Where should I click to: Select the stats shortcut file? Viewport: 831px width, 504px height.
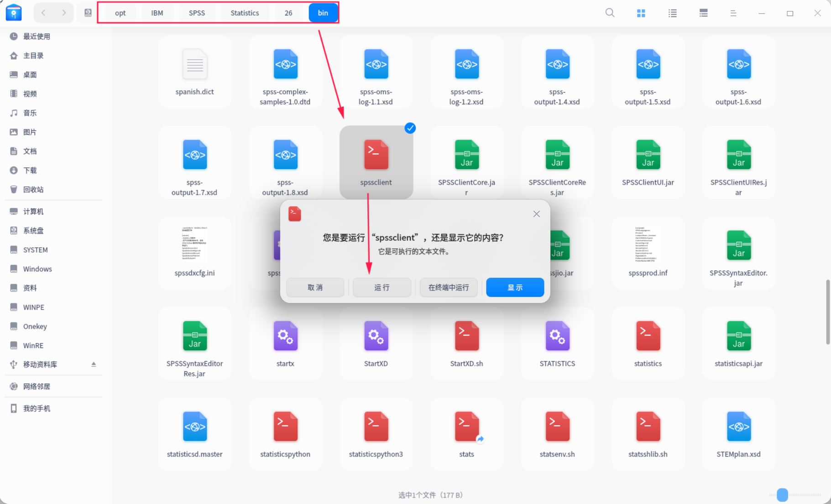[466, 434]
